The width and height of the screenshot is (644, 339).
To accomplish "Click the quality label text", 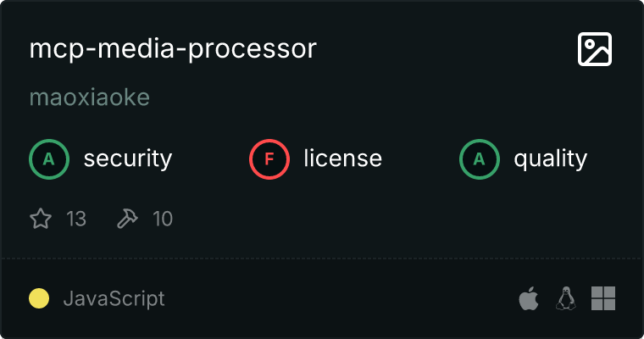I will pyautogui.click(x=550, y=158).
